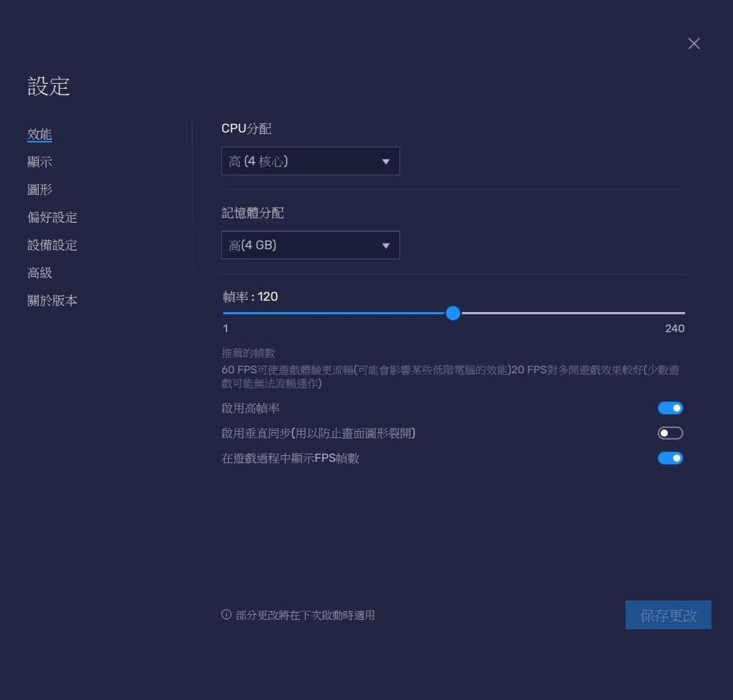Switch to the 顯示 settings tab
Image resolution: width=733 pixels, height=700 pixels.
(40, 162)
